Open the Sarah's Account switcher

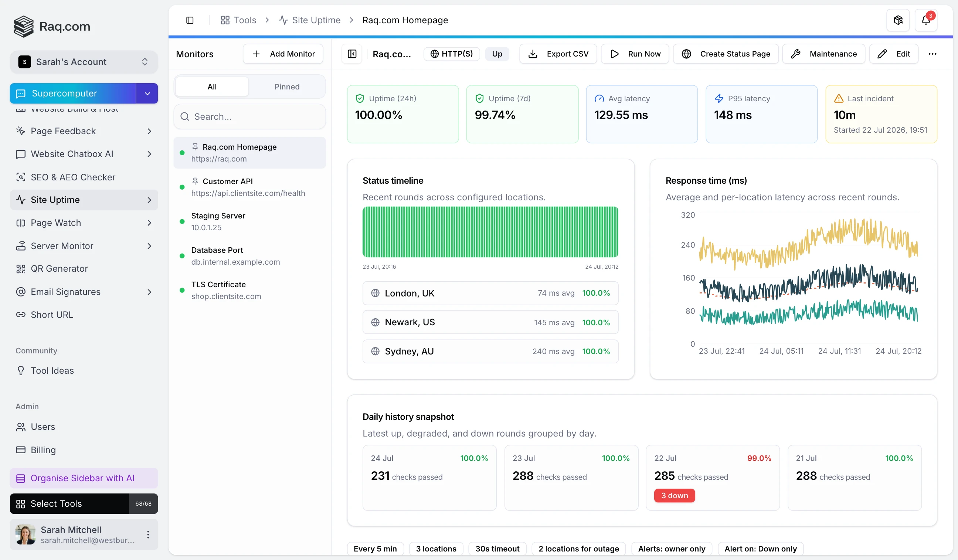(84, 62)
